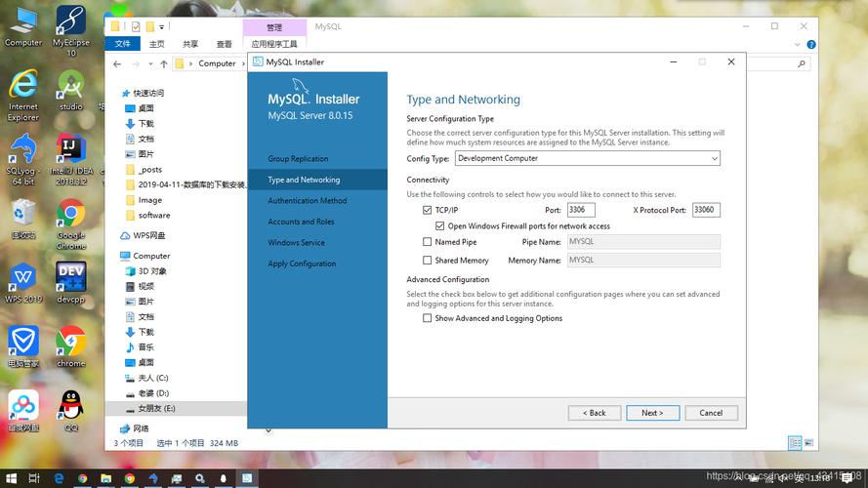
Task: Check Show Advanced and Logging Options
Action: pos(427,318)
